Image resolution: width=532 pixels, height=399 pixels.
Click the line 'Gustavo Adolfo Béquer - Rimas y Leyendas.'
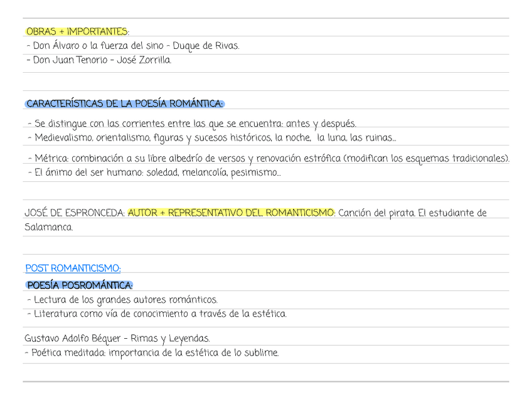[117, 339]
